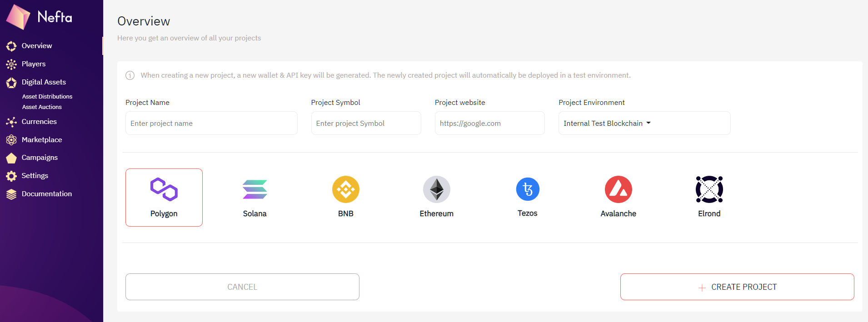The height and width of the screenshot is (322, 868).
Task: Click the Players sidebar icon
Action: point(11,64)
